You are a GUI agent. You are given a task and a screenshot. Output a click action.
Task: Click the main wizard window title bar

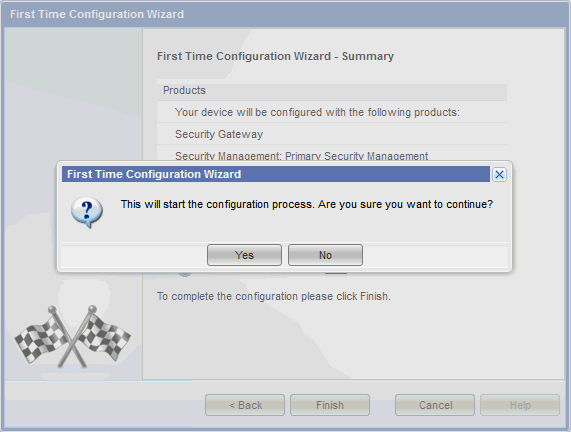pyautogui.click(x=286, y=14)
